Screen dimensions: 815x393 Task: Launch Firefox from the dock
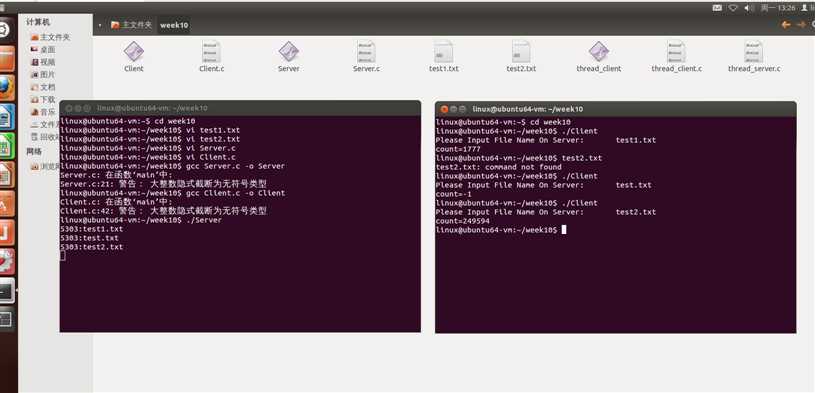pyautogui.click(x=6, y=87)
